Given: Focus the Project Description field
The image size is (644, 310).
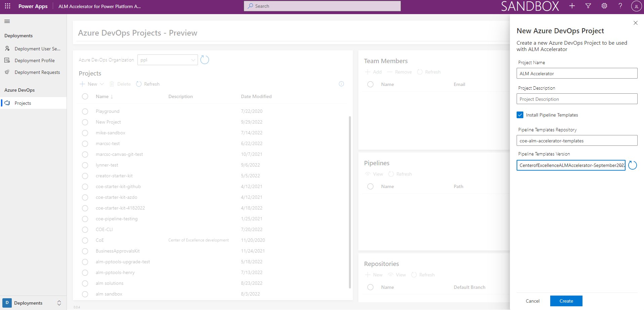Looking at the screenshot, I should click(x=577, y=99).
